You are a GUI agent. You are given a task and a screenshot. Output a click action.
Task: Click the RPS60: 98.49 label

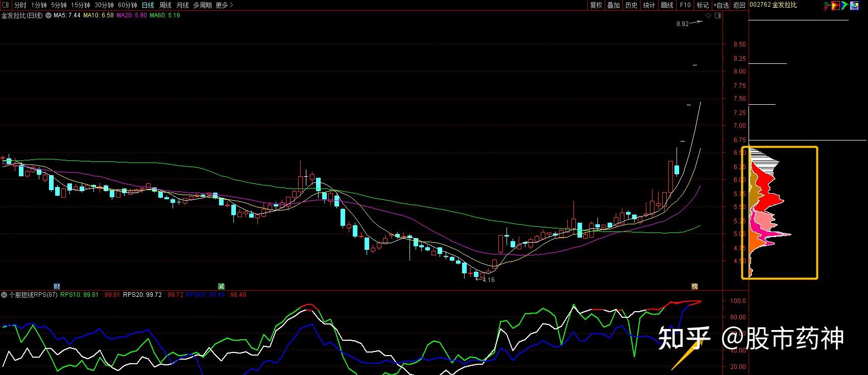coord(205,295)
